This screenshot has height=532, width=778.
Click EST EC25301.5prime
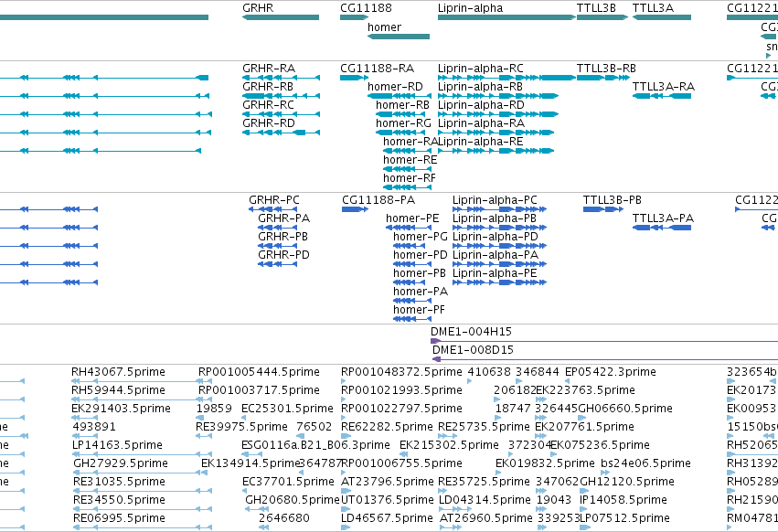point(287,409)
